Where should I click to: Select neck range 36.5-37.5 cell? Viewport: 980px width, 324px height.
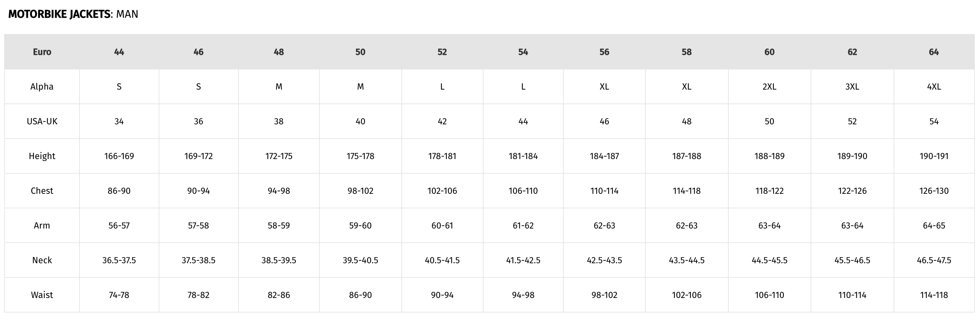point(119,260)
